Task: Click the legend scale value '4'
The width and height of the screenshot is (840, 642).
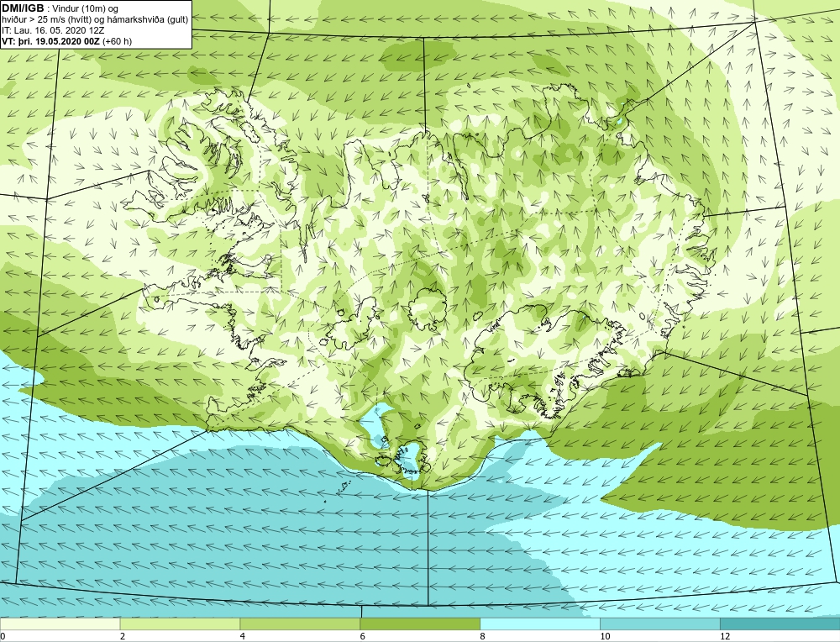Action: (x=243, y=636)
